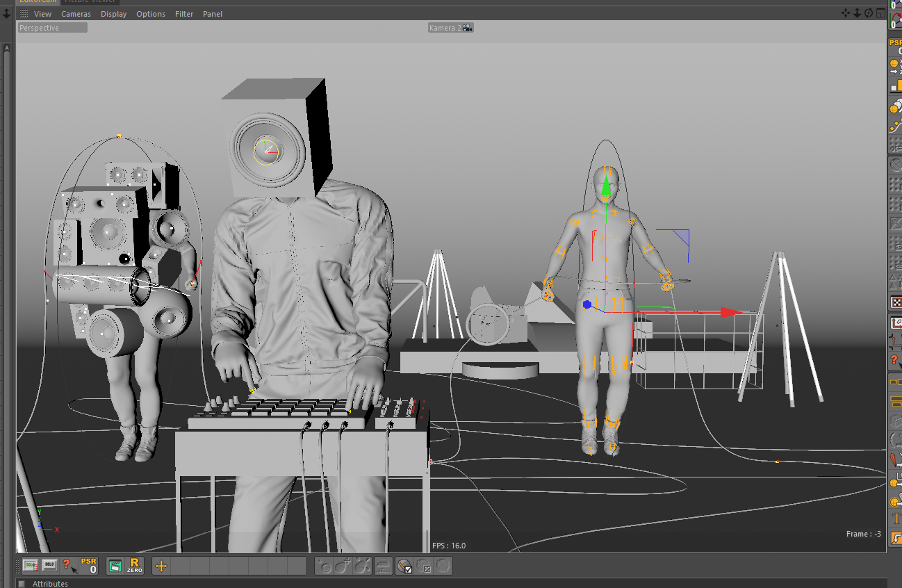Click the Iron smoothing tool icon
The width and height of the screenshot is (902, 588).
384,566
